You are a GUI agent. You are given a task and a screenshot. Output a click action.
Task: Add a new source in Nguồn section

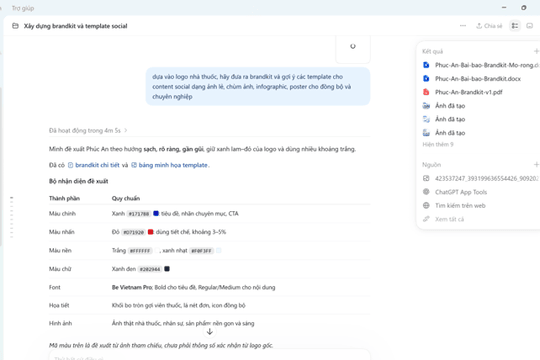[x=536, y=165]
